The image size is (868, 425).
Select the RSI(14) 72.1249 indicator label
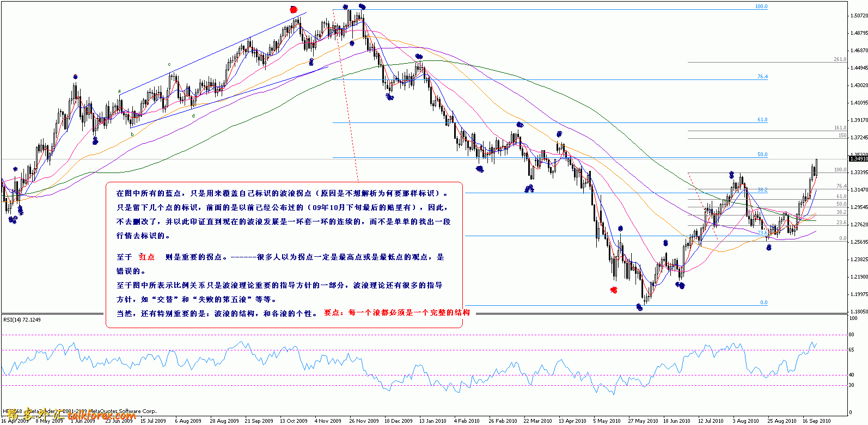pyautogui.click(x=22, y=319)
